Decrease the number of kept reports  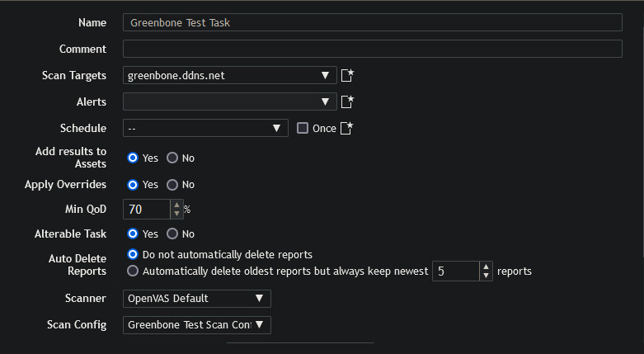(x=486, y=276)
